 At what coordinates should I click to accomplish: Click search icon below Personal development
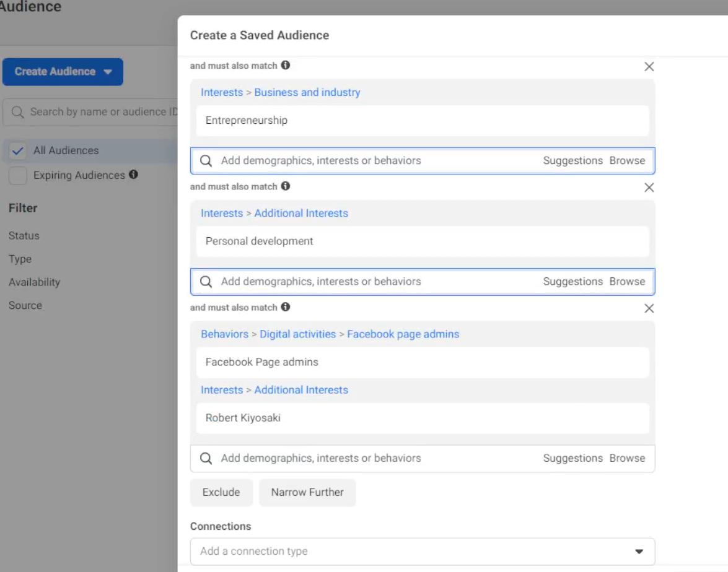point(206,282)
